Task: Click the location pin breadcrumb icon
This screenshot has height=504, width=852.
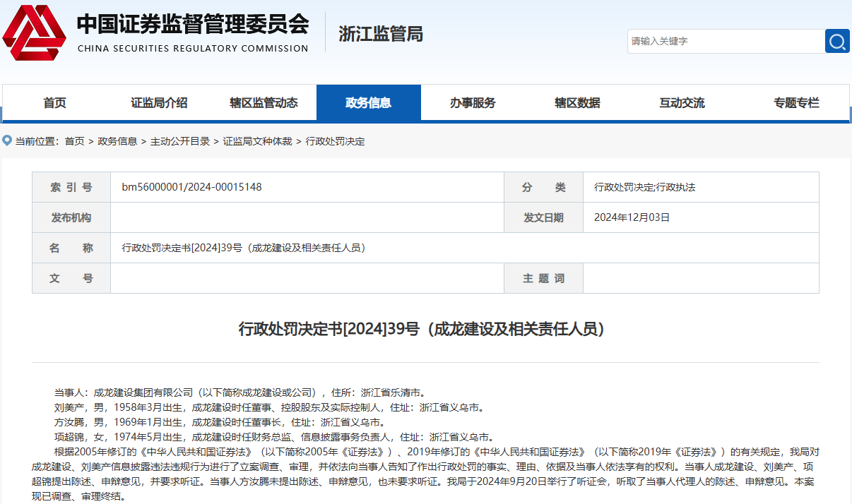Action: (x=7, y=141)
